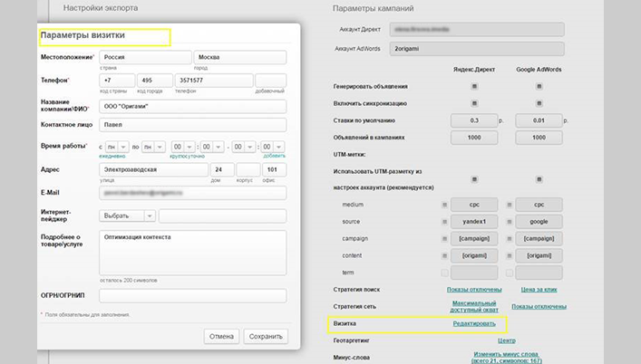Click the phone number field 3571577

coord(214,81)
